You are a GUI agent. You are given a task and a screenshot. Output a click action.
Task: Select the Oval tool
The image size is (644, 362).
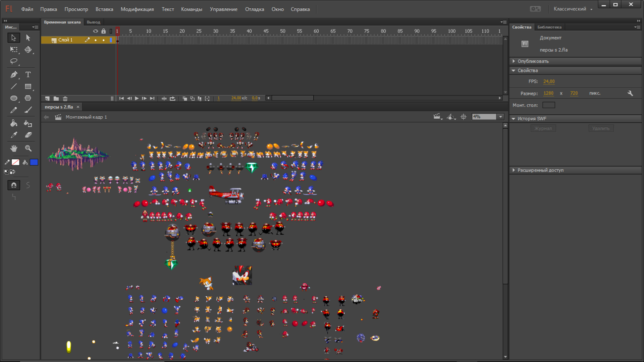(x=14, y=98)
